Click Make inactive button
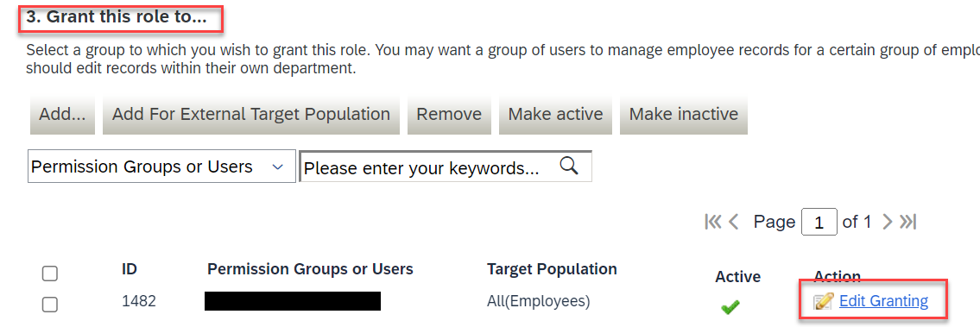 [684, 115]
